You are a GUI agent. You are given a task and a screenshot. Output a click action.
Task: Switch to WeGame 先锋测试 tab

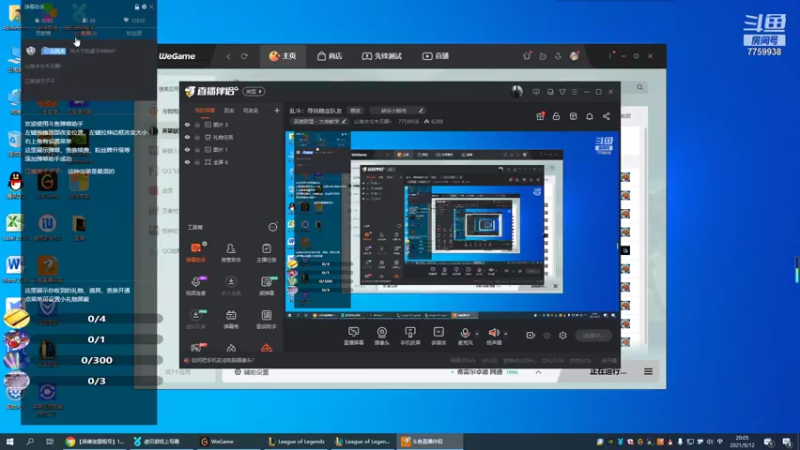tap(382, 56)
